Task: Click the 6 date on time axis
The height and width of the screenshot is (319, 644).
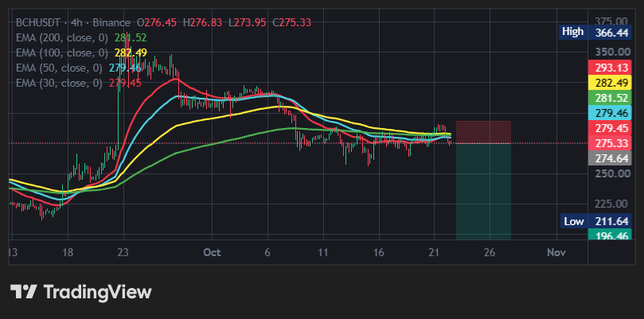Action: pos(267,252)
